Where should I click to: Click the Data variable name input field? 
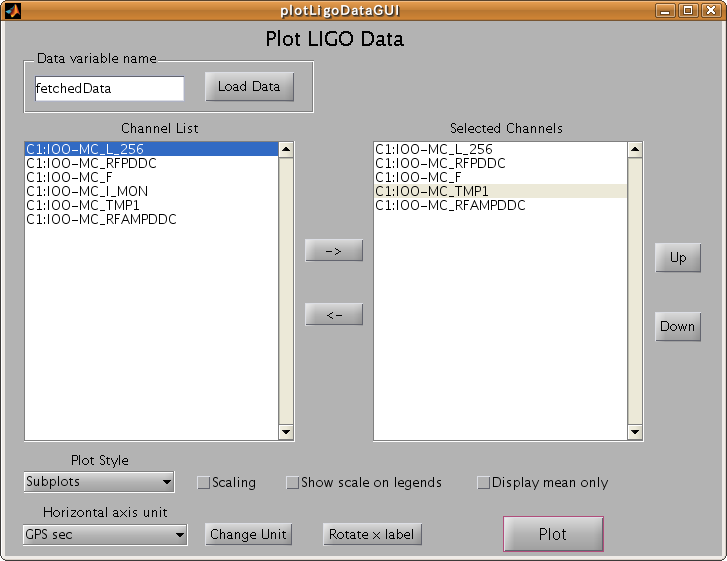[109, 88]
